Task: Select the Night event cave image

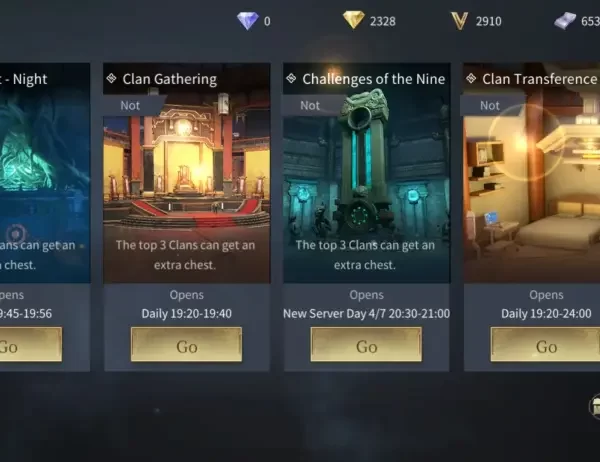Action: (45, 173)
